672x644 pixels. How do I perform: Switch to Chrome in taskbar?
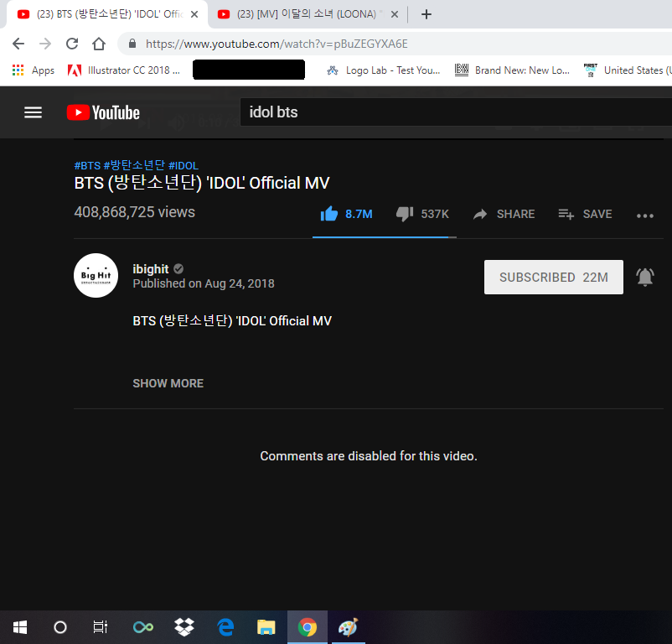coord(308,627)
